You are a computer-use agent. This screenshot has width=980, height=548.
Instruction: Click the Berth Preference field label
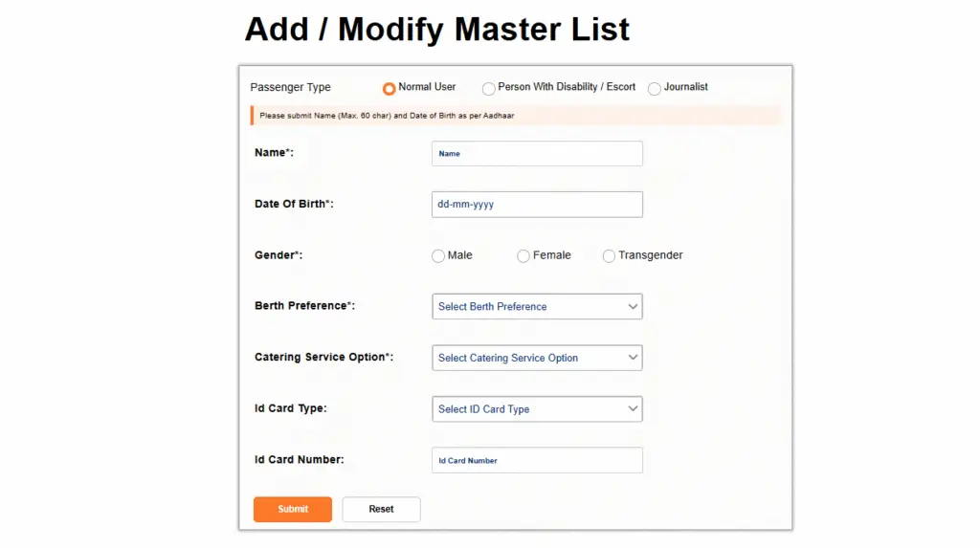304,306
